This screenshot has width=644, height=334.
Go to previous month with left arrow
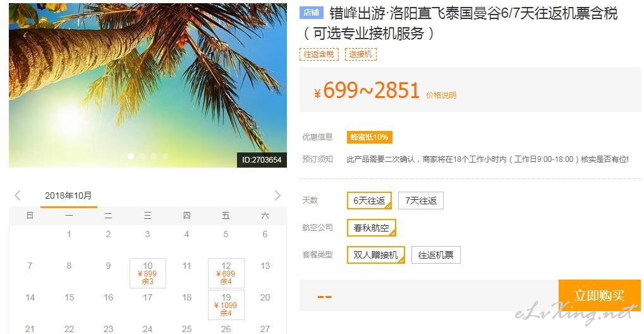[18, 195]
